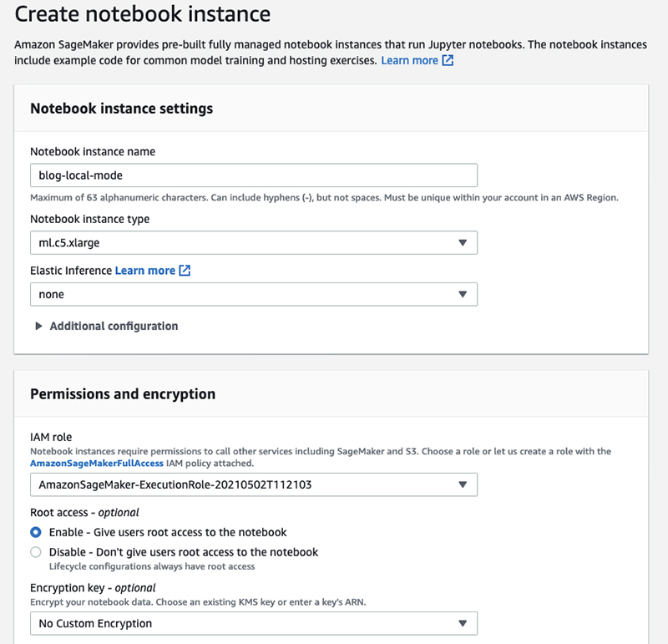Click arrow icon of IAM role select

coord(463,484)
